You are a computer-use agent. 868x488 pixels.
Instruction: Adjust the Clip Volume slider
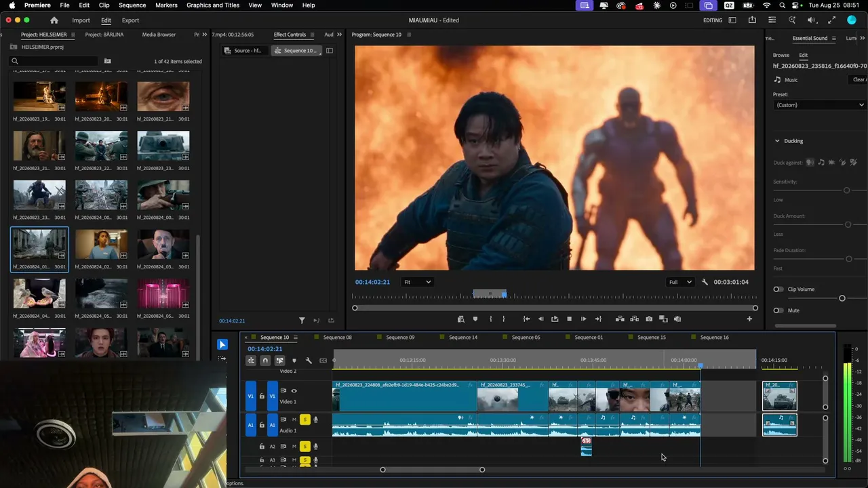pos(842,298)
